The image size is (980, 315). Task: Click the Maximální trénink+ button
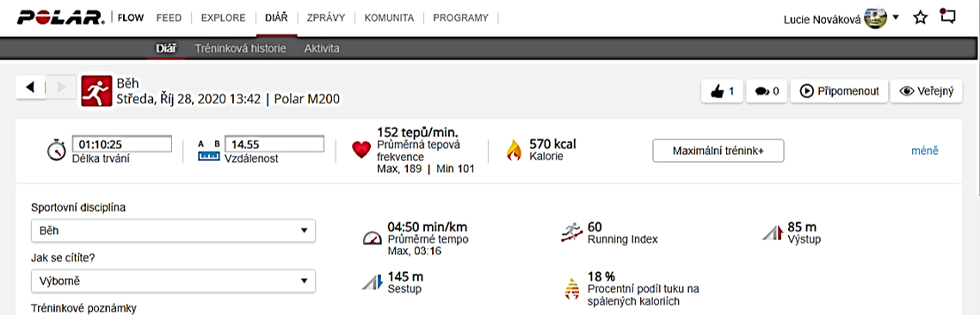(718, 151)
